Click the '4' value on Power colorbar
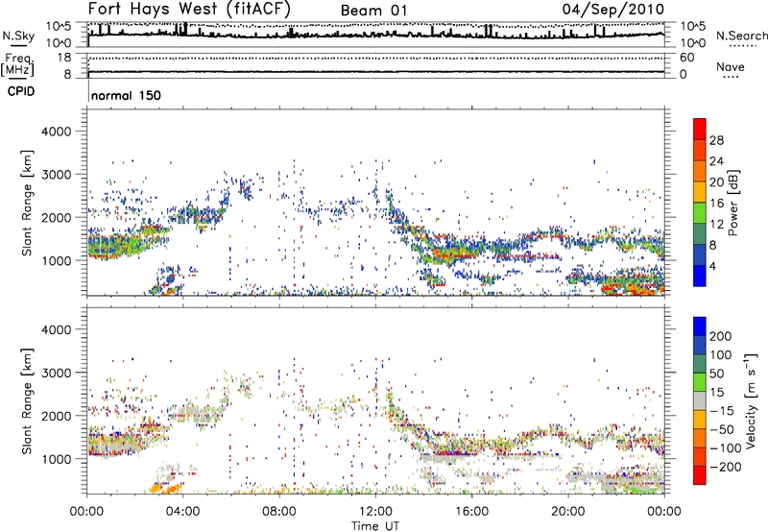 pos(712,266)
